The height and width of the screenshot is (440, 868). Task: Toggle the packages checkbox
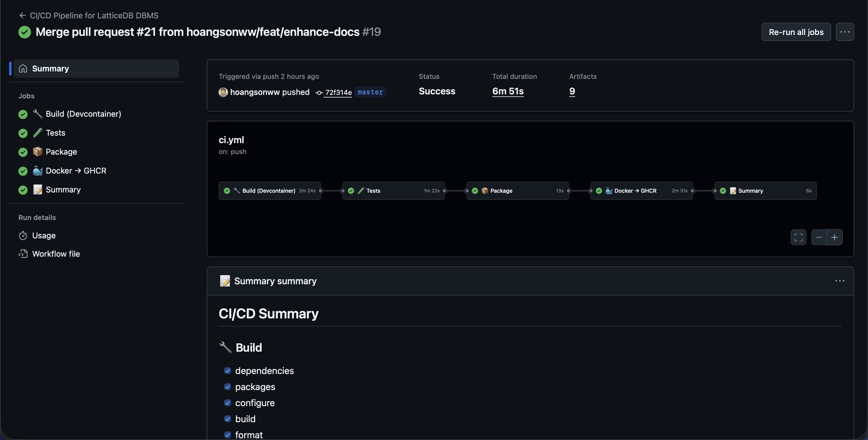pos(227,386)
